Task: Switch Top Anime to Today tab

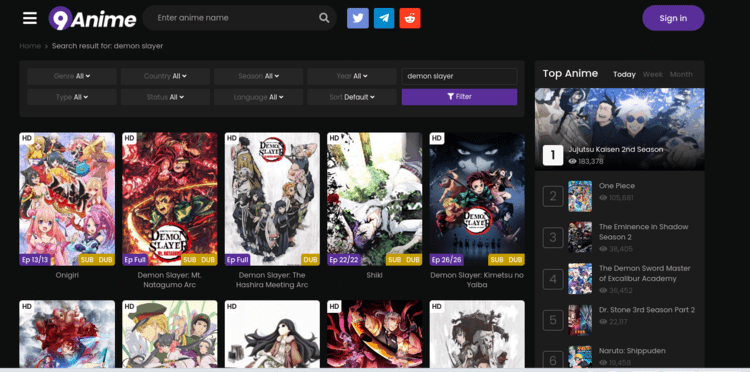Action: pyautogui.click(x=624, y=74)
